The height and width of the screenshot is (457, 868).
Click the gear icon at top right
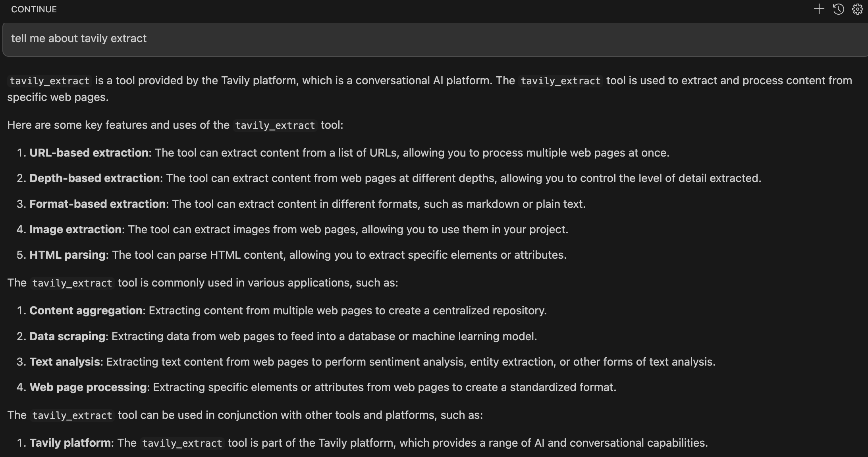[x=857, y=9]
